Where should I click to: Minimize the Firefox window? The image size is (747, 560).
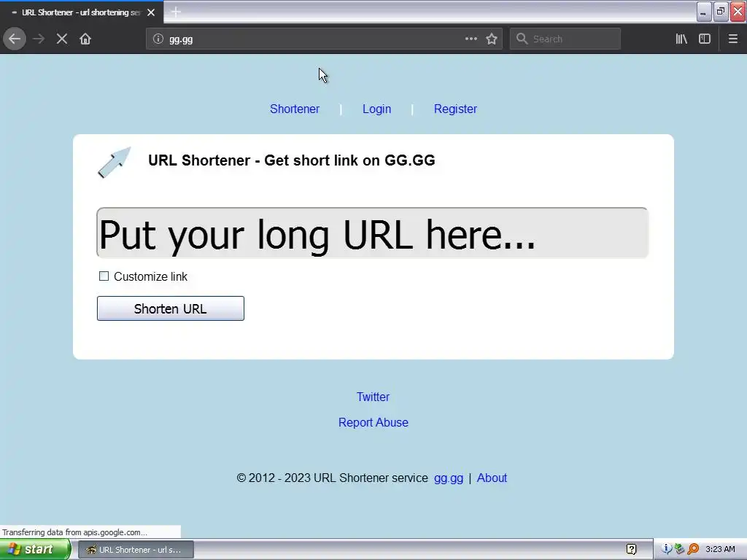pyautogui.click(x=704, y=12)
